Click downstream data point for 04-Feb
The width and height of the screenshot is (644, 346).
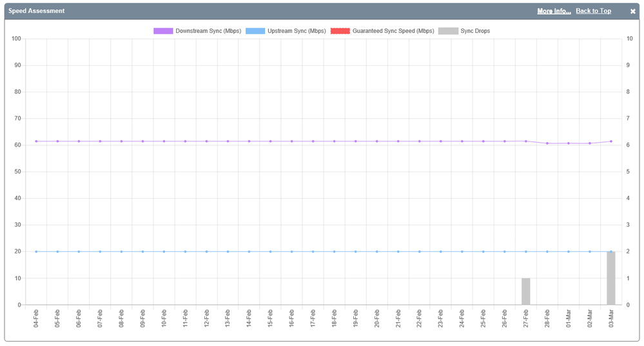tap(36, 141)
